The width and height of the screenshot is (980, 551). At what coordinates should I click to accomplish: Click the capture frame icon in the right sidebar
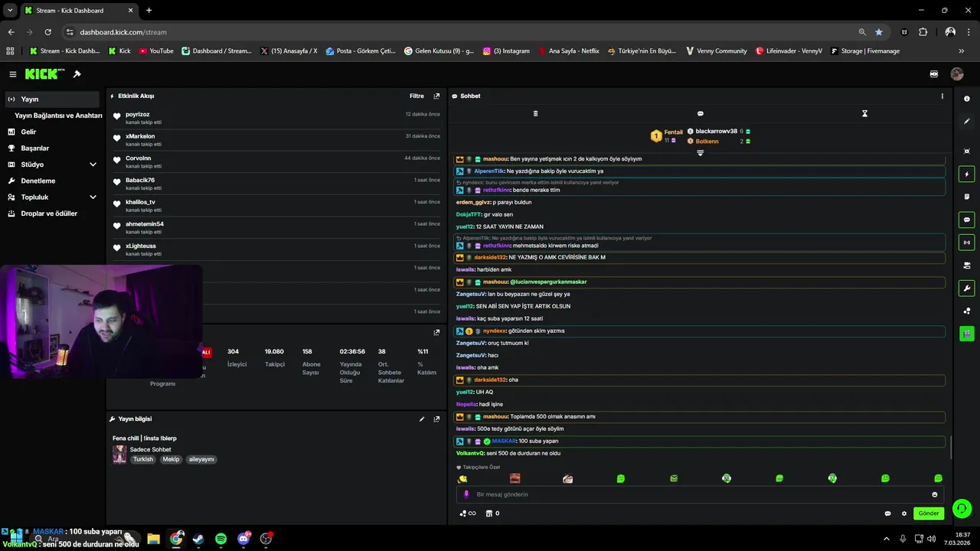tap(966, 152)
